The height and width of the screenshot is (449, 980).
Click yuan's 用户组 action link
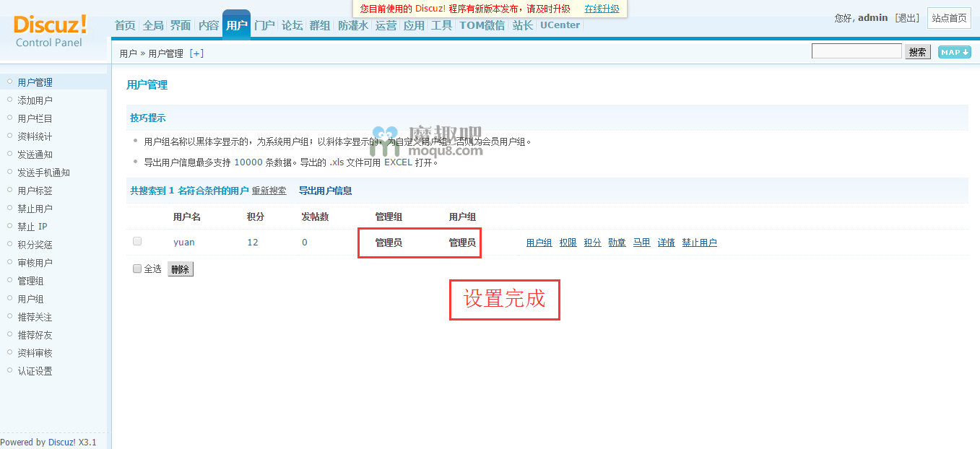click(539, 243)
